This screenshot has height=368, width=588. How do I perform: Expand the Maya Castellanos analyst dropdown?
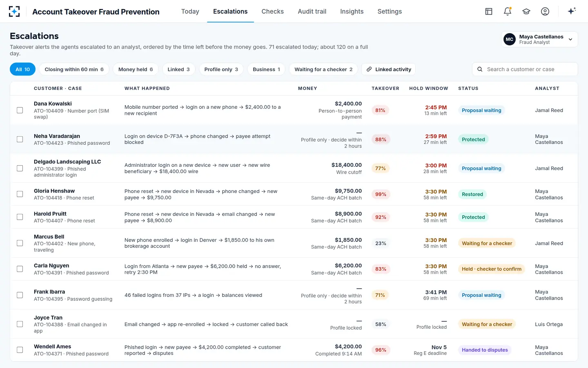[x=539, y=39]
